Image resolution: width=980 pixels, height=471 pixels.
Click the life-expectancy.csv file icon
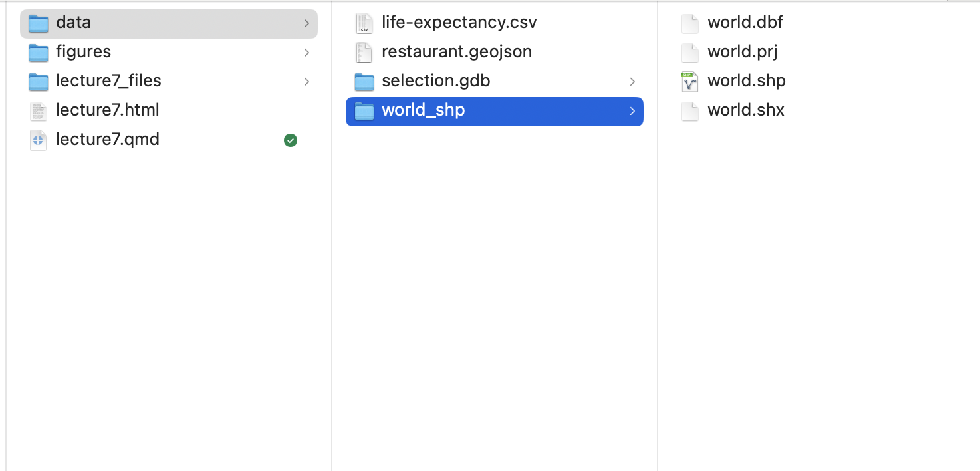click(x=364, y=23)
